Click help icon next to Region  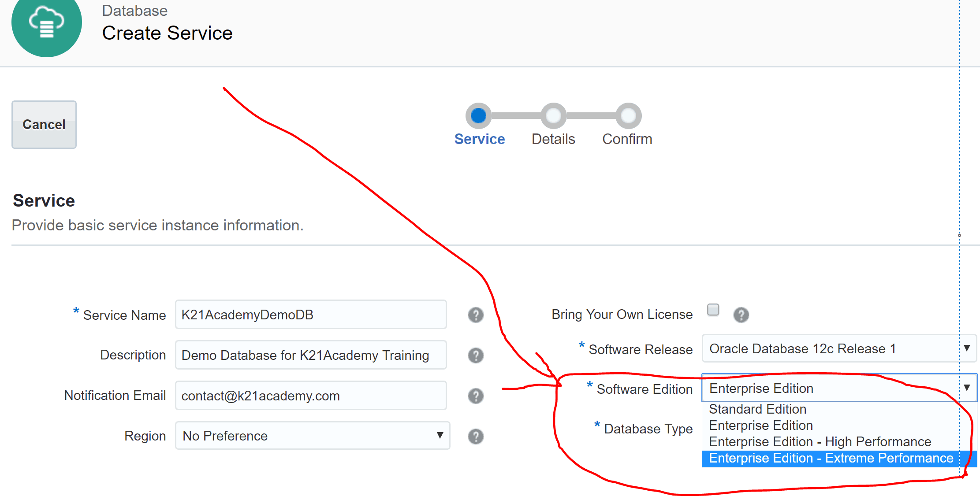click(x=476, y=437)
